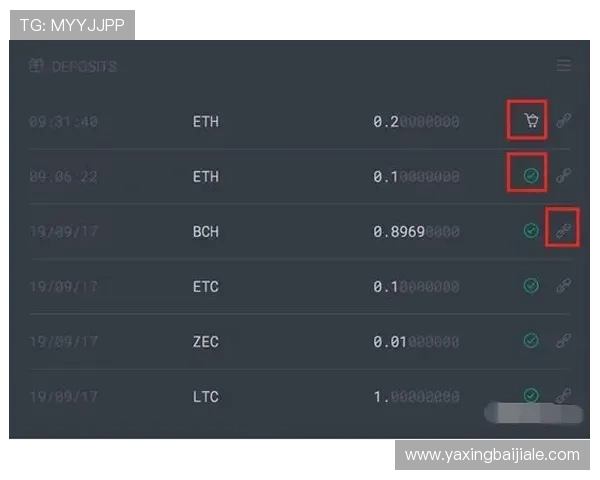Click green check status on ETC row
The image size is (600, 480).
(x=531, y=286)
